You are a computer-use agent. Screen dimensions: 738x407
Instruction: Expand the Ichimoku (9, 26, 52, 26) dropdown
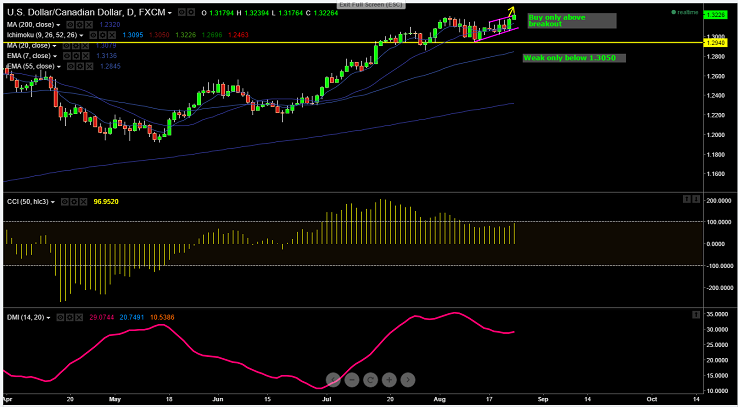[81, 35]
